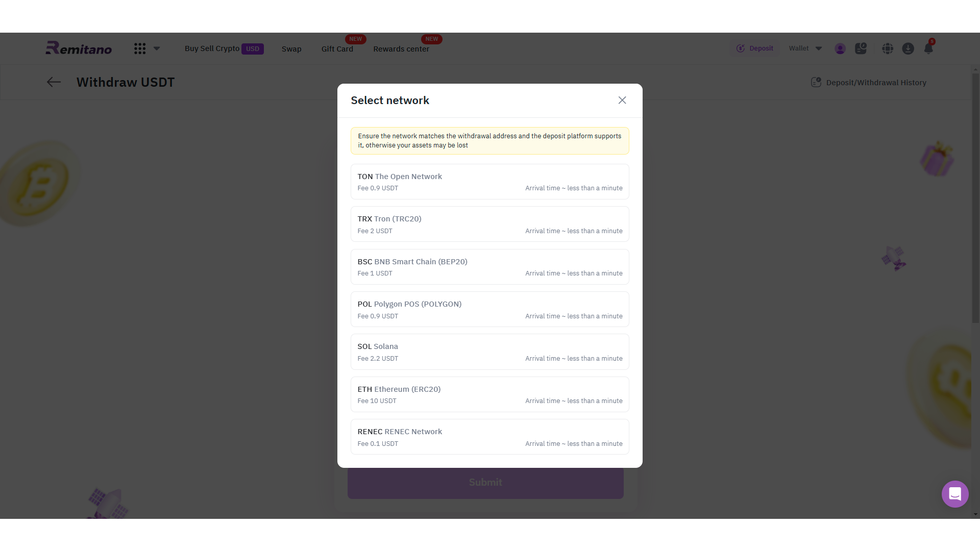Choose the SOL Solana network option
The width and height of the screenshot is (980, 551).
pos(490,352)
